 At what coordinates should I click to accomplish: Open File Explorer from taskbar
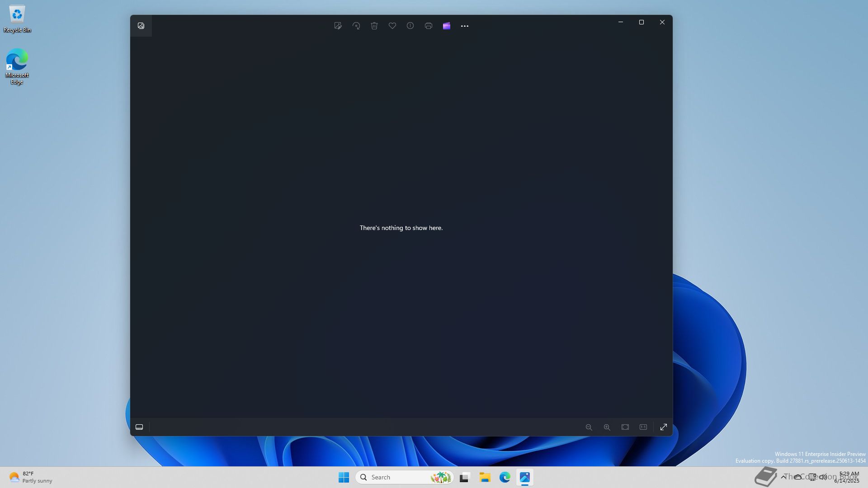pyautogui.click(x=485, y=477)
